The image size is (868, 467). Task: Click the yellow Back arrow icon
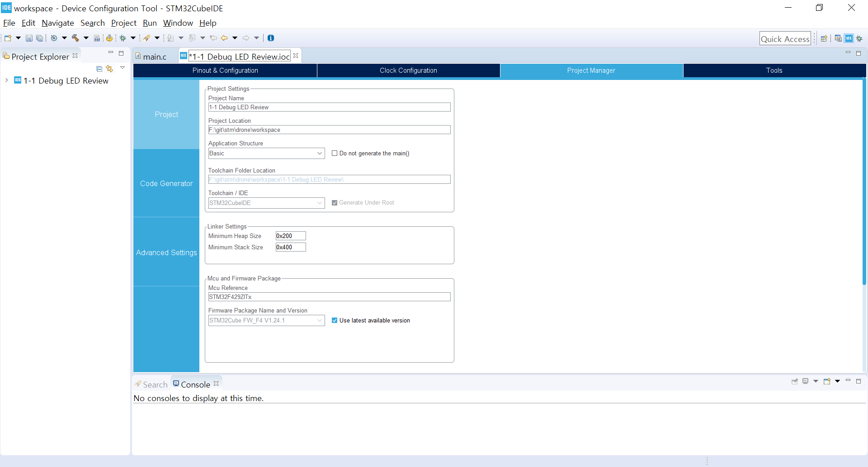224,38
